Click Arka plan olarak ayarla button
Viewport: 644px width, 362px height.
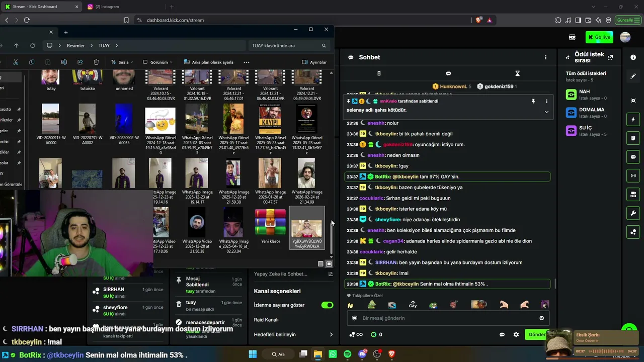[208, 62]
